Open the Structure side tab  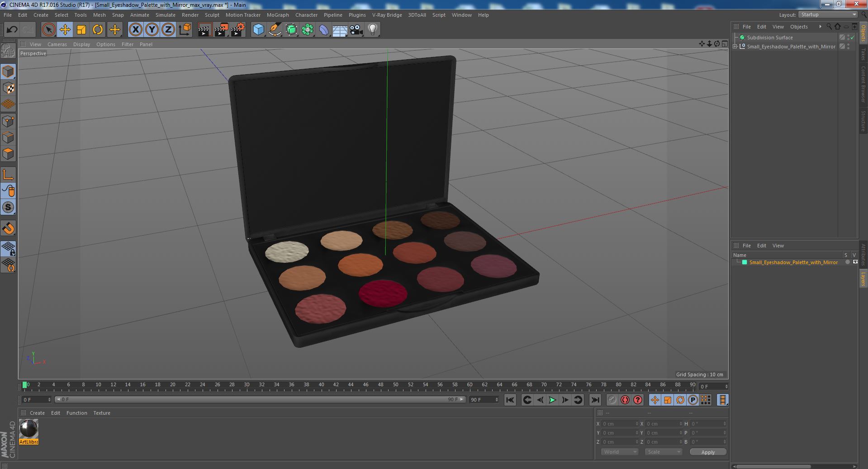coord(863,121)
